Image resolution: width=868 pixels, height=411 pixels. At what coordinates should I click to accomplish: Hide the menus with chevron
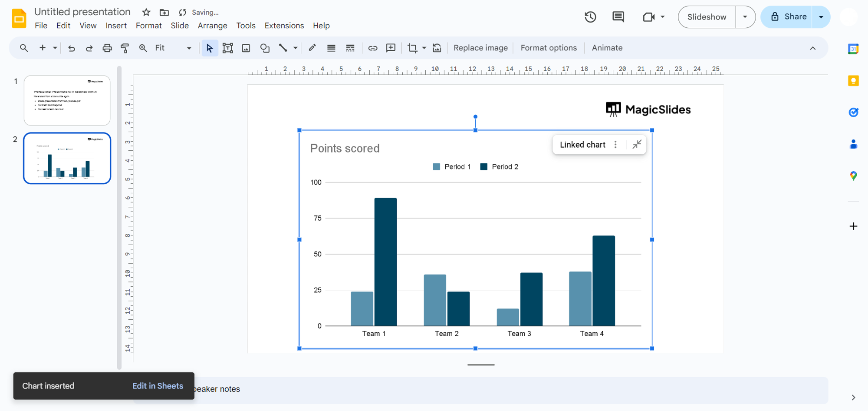(x=812, y=48)
